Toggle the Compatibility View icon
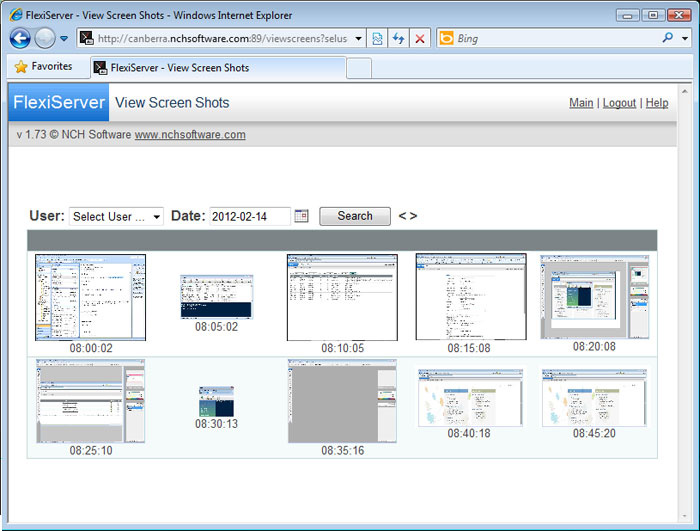Viewport: 700px width, 531px height. [377, 39]
